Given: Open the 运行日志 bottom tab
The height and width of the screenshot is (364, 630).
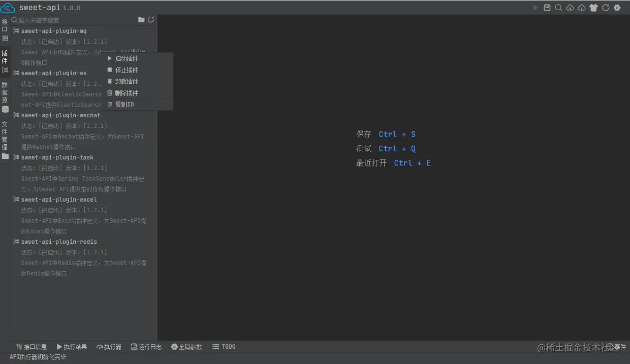Looking at the screenshot, I should tap(146, 347).
